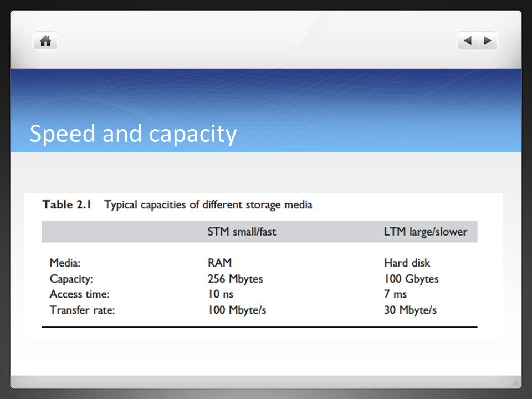This screenshot has width=532, height=399.
Task: Select the 'LTM large/slower' column header
Action: pos(426,232)
